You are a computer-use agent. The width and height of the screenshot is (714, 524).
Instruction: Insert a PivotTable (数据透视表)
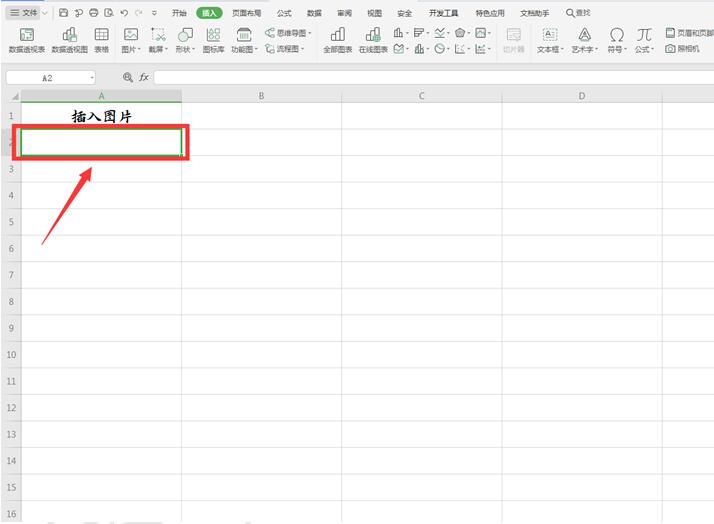click(27, 40)
